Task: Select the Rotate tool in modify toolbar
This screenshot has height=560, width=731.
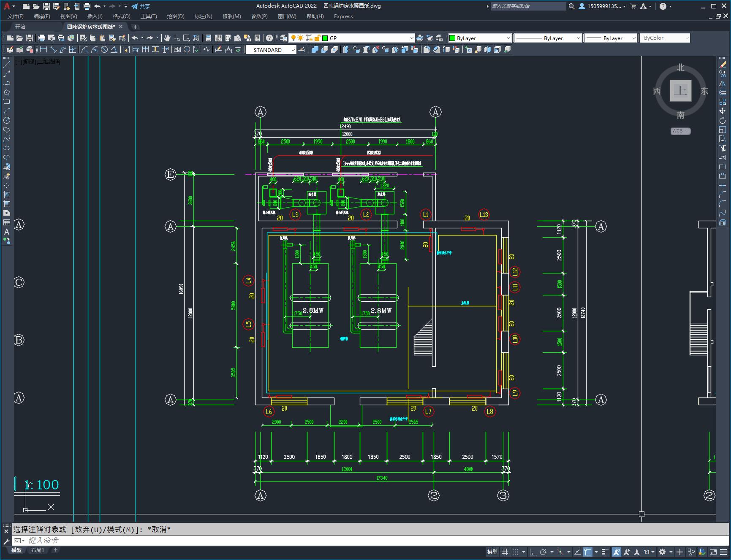Action: (x=723, y=120)
